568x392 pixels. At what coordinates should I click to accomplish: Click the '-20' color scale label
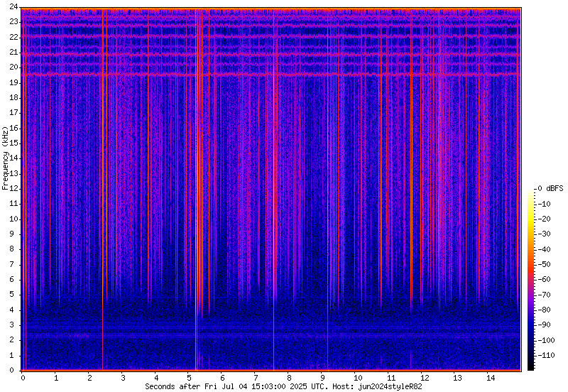pyautogui.click(x=543, y=219)
